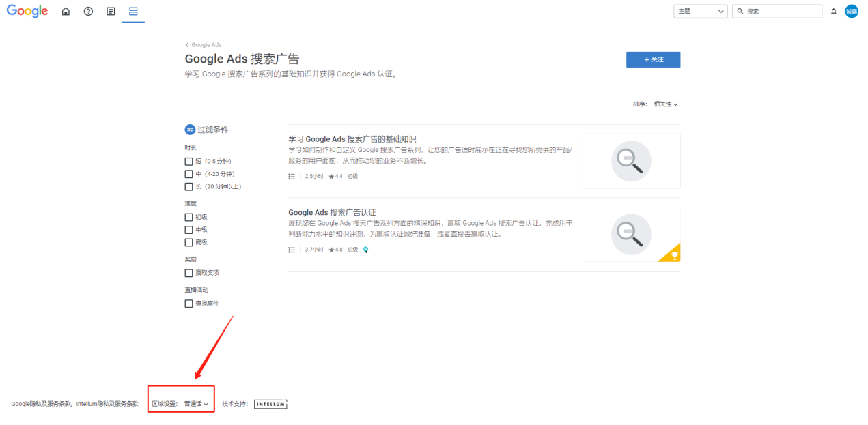Click the 技术支持 label
The width and height of the screenshot is (868, 425).
(x=234, y=404)
